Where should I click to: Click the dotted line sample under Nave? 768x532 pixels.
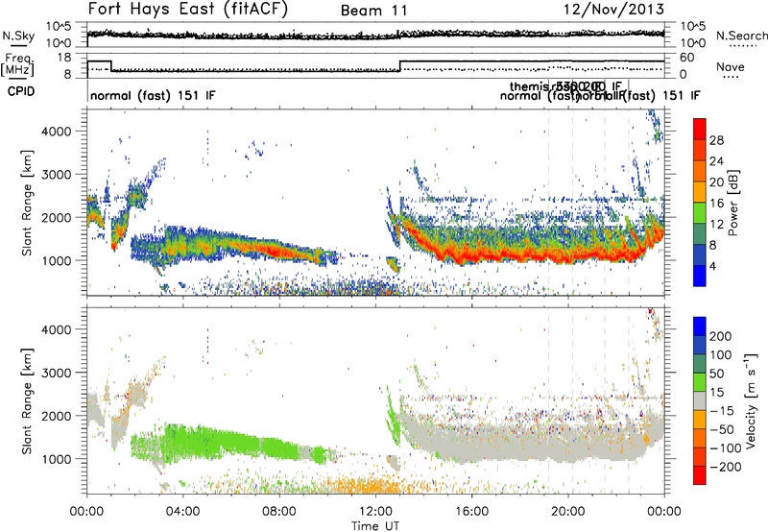(731, 78)
